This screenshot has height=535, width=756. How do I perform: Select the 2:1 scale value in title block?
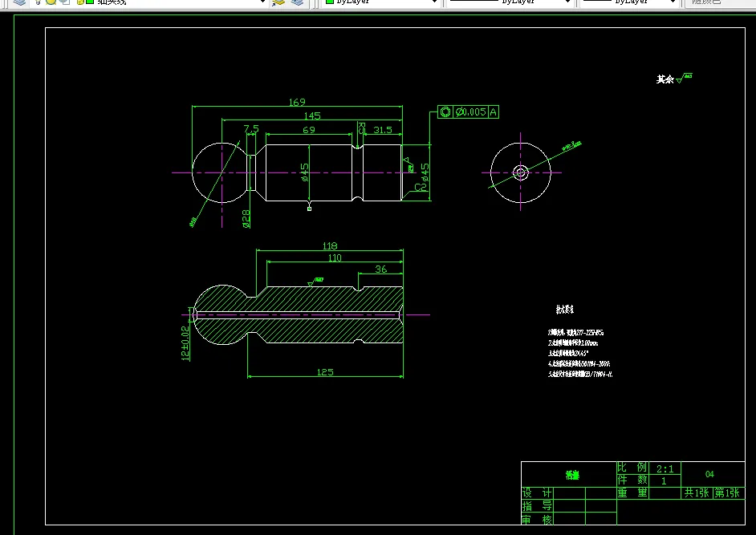tap(665, 468)
